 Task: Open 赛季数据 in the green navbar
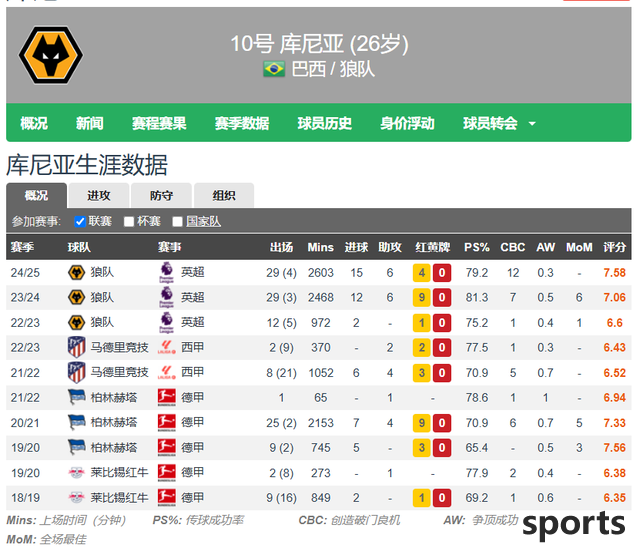point(242,123)
